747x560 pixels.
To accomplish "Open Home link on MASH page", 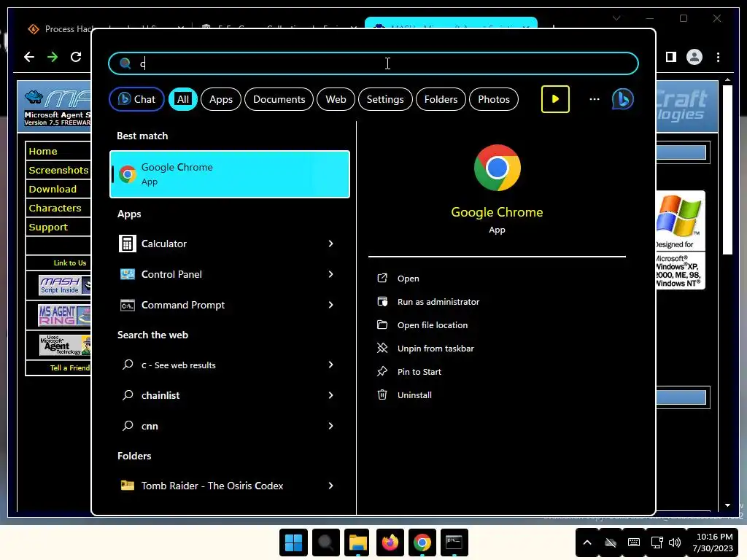I will tap(43, 151).
